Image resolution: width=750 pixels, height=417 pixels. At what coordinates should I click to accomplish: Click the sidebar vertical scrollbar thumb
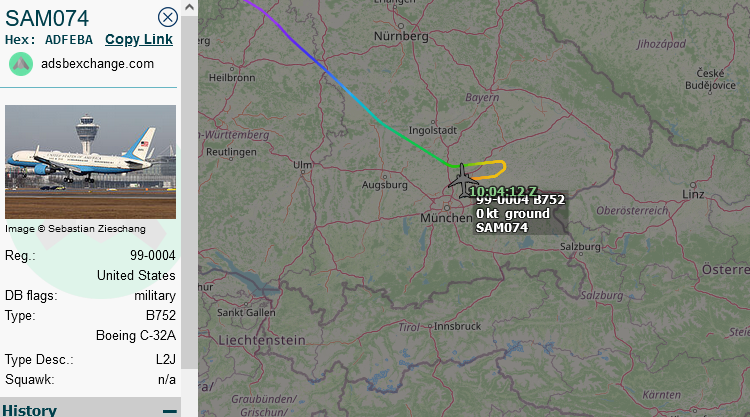click(189, 191)
